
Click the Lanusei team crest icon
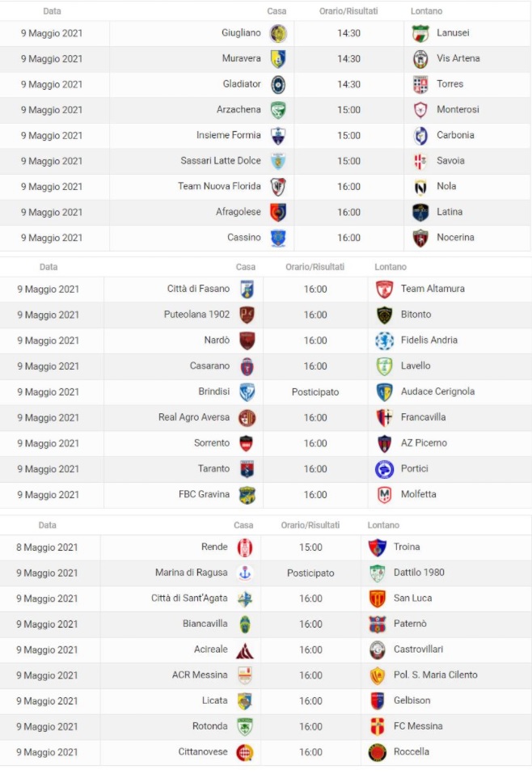click(420, 33)
